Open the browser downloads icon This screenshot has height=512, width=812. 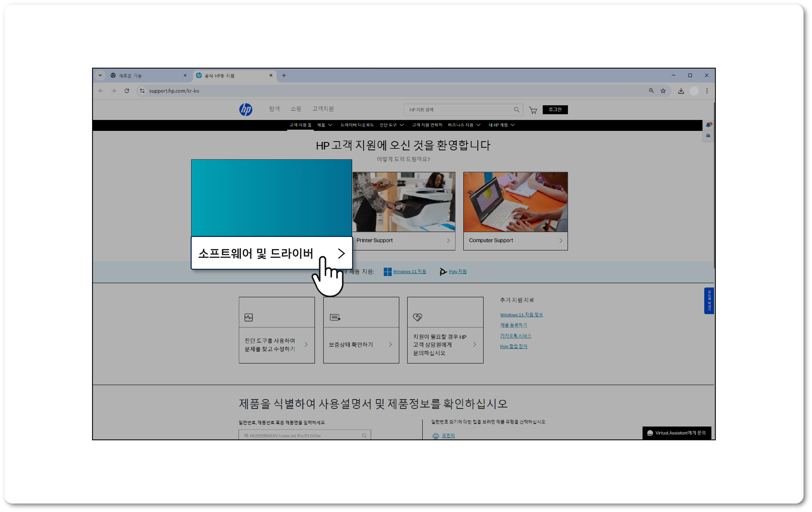tap(681, 91)
